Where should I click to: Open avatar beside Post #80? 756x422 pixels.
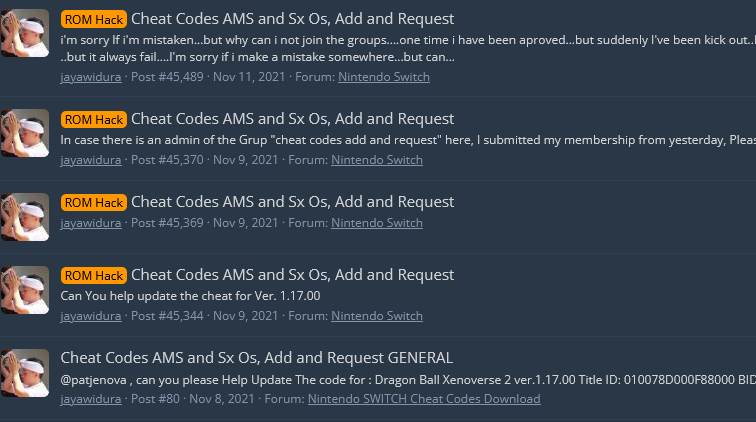25,373
